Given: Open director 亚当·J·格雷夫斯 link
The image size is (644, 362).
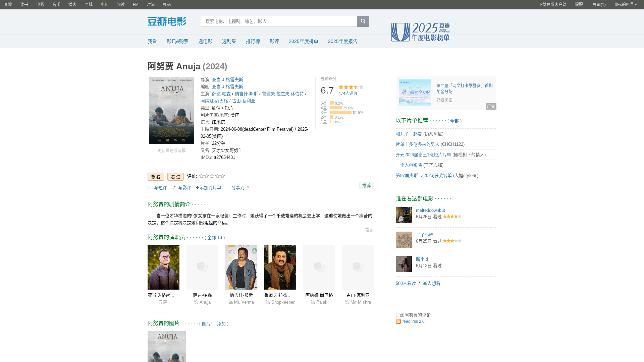Looking at the screenshot, I should tap(227, 80).
